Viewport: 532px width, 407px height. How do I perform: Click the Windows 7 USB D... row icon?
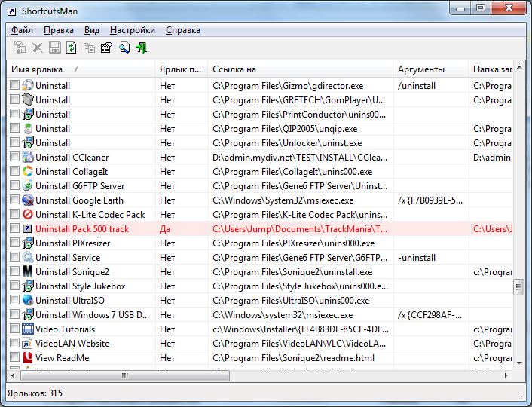click(x=28, y=314)
